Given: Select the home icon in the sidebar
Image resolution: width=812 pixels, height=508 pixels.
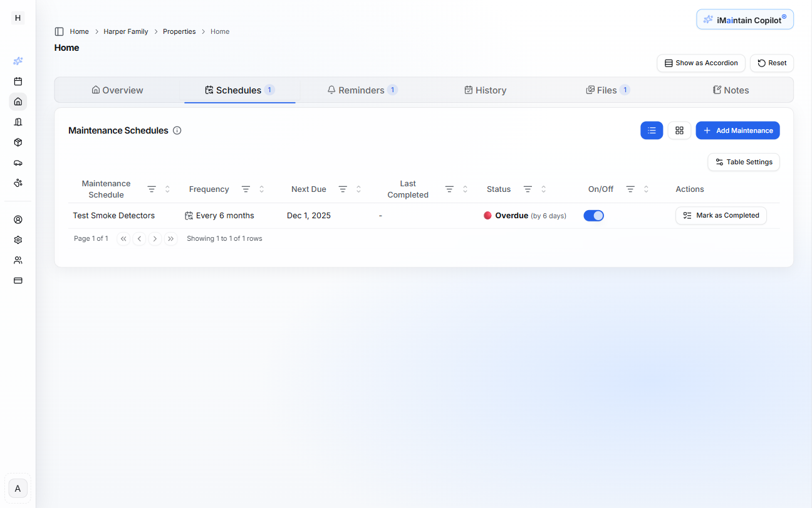Looking at the screenshot, I should click(x=18, y=101).
